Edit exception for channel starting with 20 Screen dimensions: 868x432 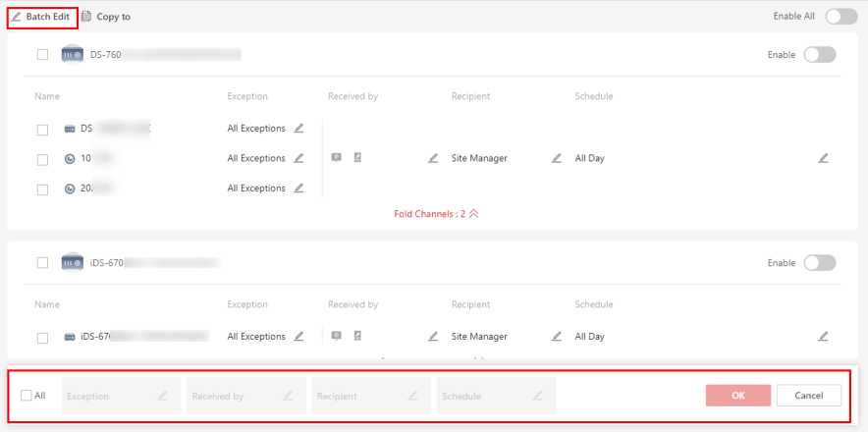(298, 188)
